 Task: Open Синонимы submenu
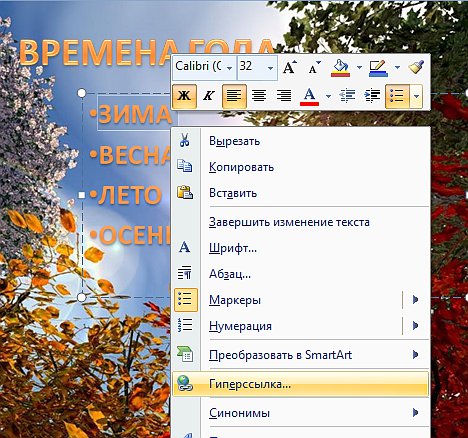(301, 413)
